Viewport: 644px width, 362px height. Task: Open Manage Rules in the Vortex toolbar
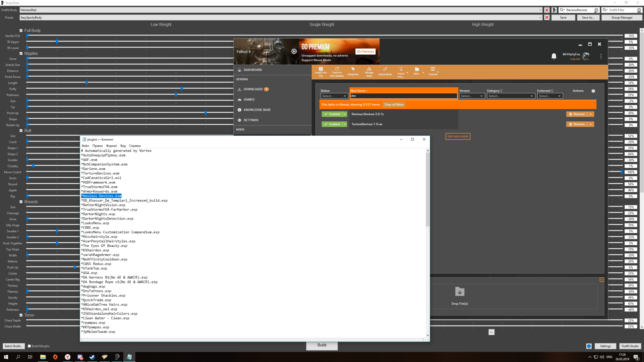point(369,72)
